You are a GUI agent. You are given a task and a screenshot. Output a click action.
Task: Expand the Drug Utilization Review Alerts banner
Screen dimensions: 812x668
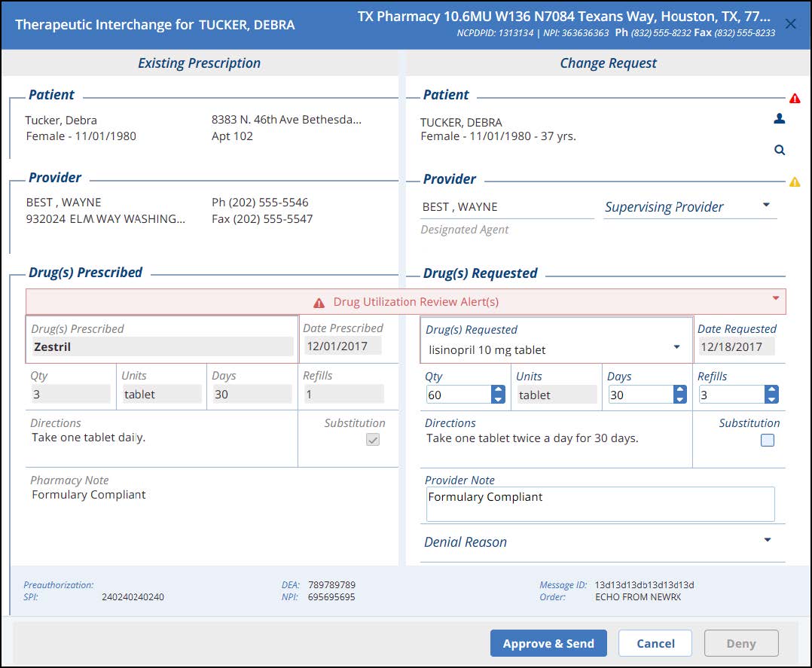click(776, 298)
